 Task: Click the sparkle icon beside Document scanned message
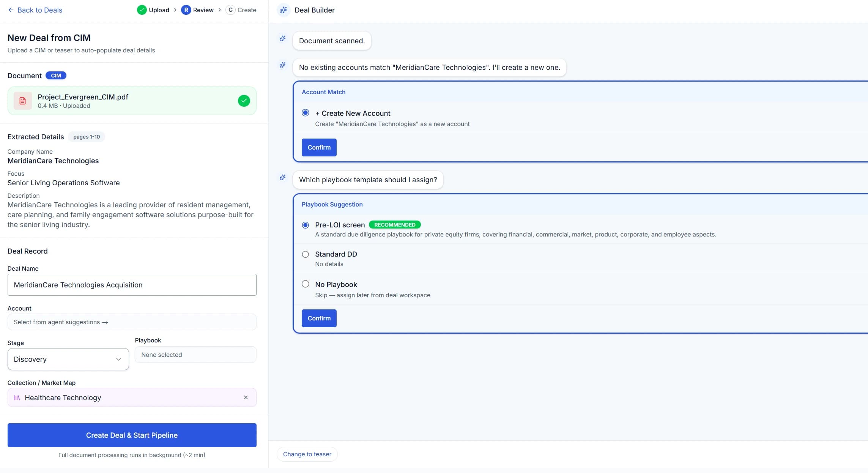(282, 38)
